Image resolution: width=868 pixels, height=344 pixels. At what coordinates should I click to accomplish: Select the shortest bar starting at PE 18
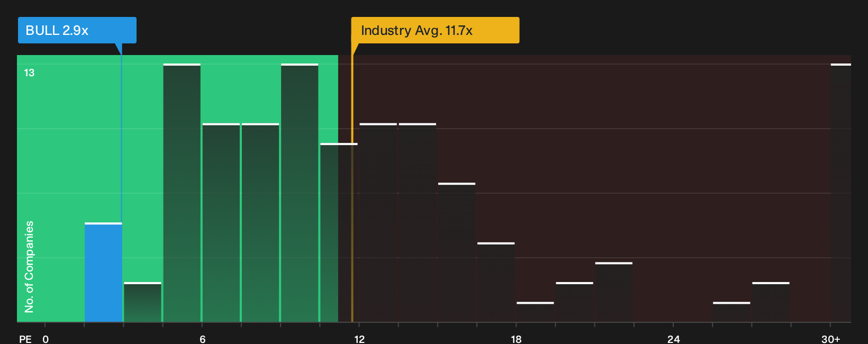coord(535,312)
